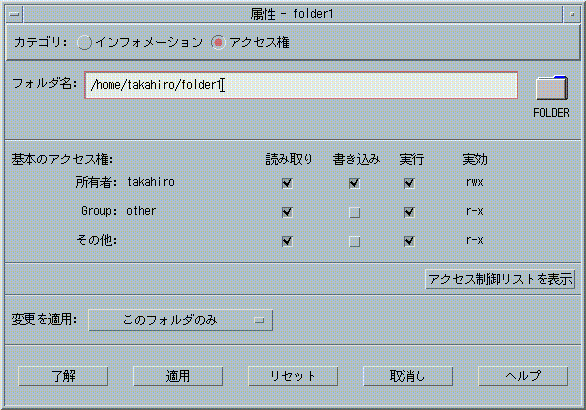The image size is (586, 410).
Task: Click the 取消し button
Action: (408, 376)
